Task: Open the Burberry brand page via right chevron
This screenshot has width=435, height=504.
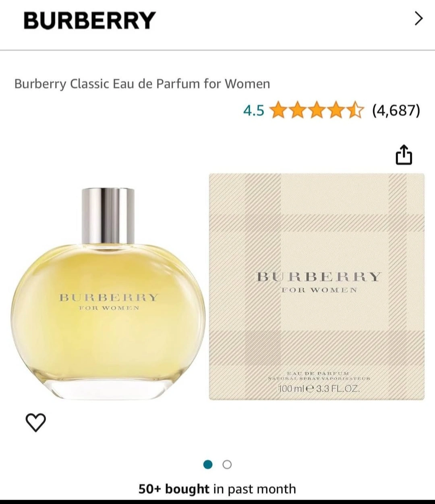Action: 418,19
